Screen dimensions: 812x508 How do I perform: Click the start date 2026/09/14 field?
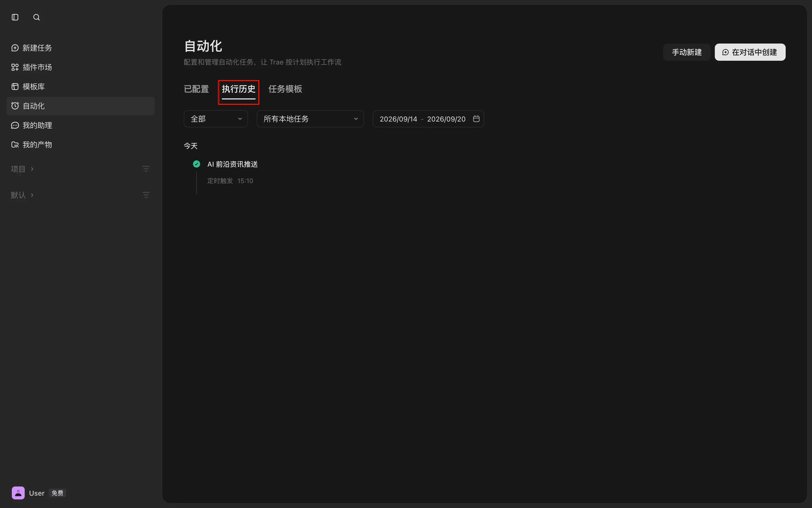(398, 119)
